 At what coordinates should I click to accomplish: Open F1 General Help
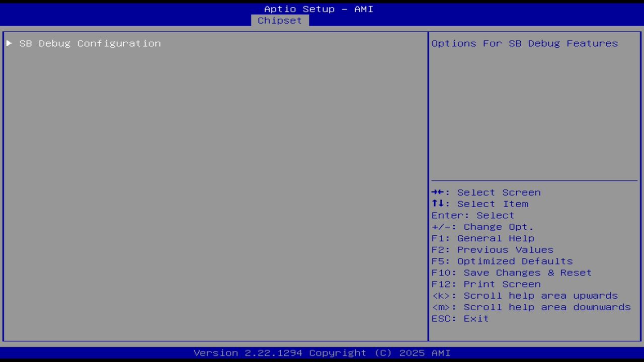482,238
